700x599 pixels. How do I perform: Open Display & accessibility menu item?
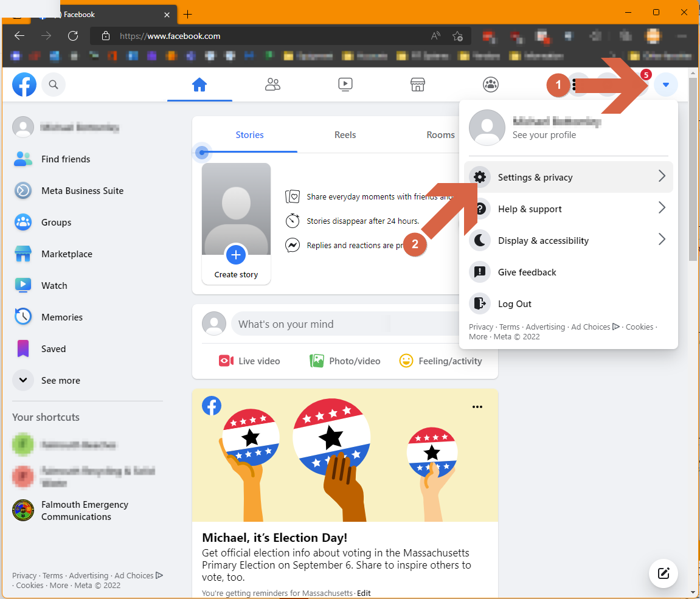(x=568, y=241)
